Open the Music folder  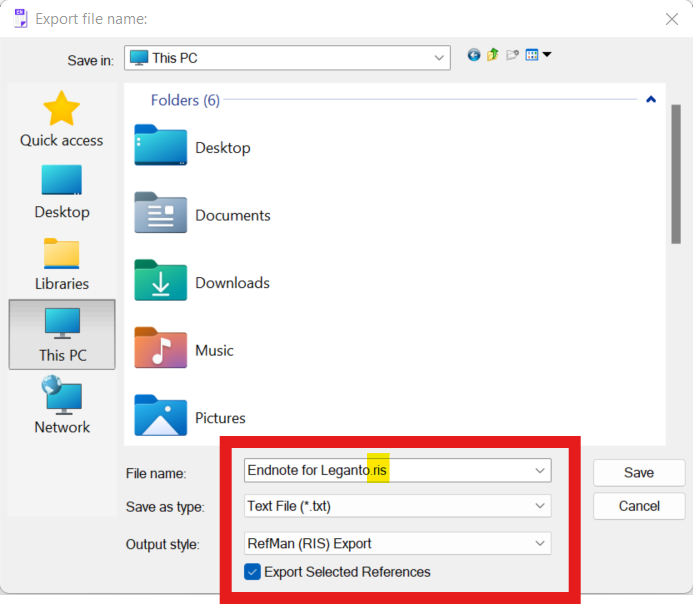(184, 348)
